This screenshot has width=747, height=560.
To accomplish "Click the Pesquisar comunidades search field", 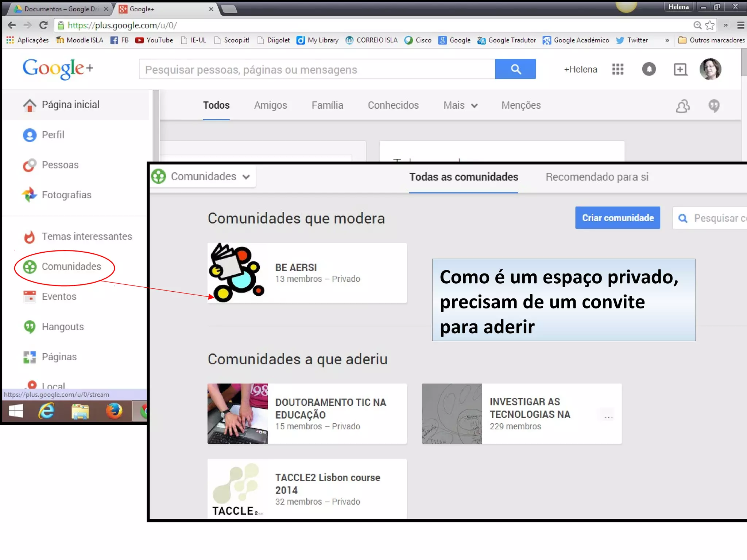I will 710,218.
